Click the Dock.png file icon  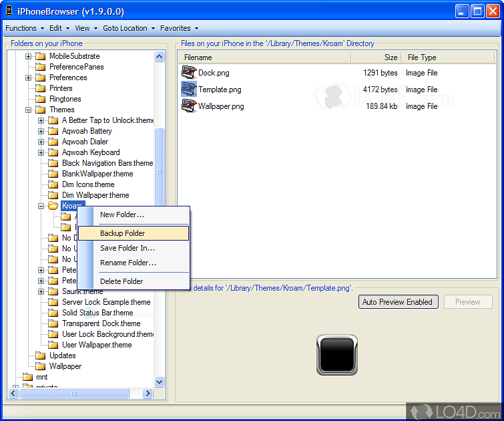pos(189,72)
